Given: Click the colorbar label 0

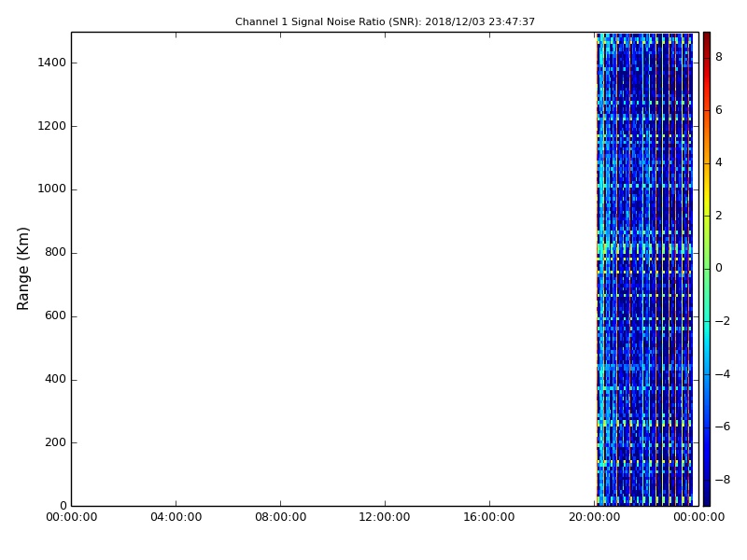Looking at the screenshot, I should click(x=719, y=268).
